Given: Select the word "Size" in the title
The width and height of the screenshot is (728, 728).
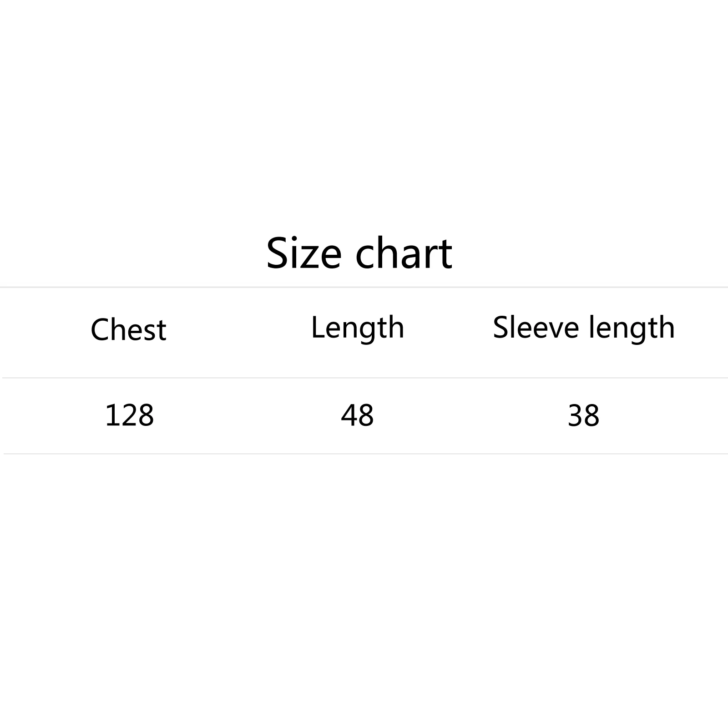Looking at the screenshot, I should [303, 253].
